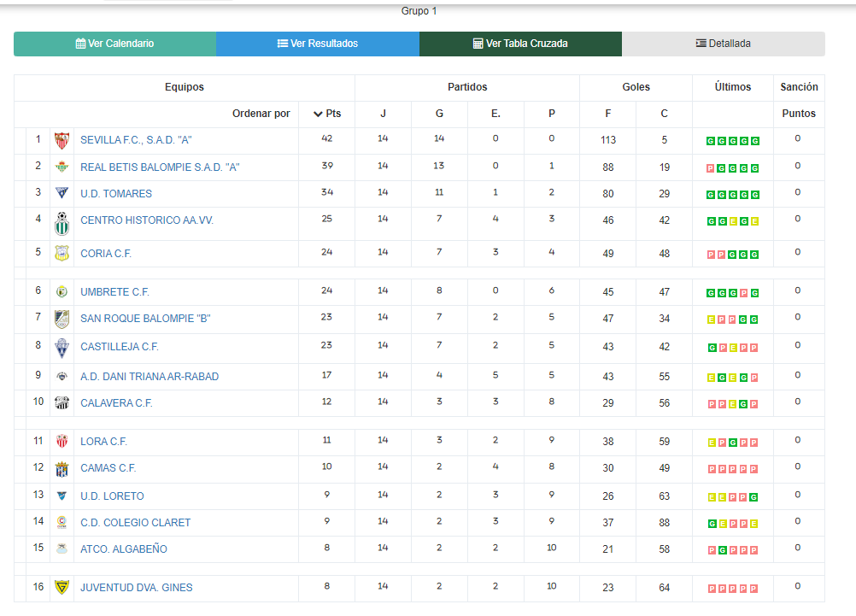
Task: Sort table by goals F header
Action: pyautogui.click(x=608, y=114)
